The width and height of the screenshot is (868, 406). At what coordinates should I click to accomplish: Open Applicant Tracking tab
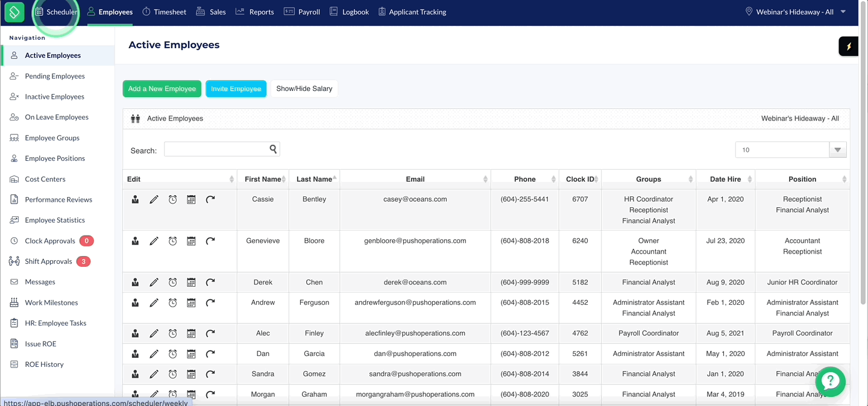click(412, 12)
